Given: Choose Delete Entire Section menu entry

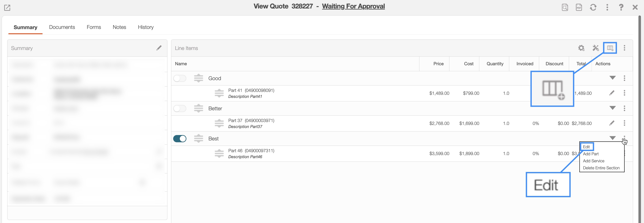Looking at the screenshot, I should (601, 168).
